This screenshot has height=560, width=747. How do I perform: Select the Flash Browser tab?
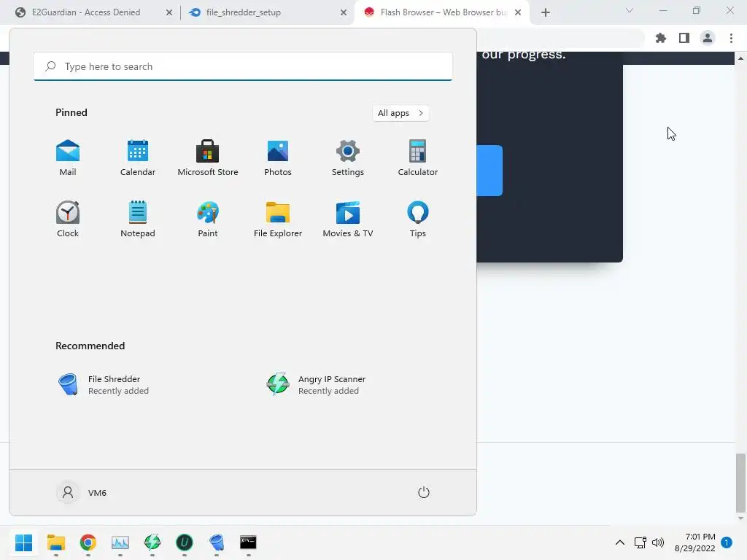[x=443, y=12]
